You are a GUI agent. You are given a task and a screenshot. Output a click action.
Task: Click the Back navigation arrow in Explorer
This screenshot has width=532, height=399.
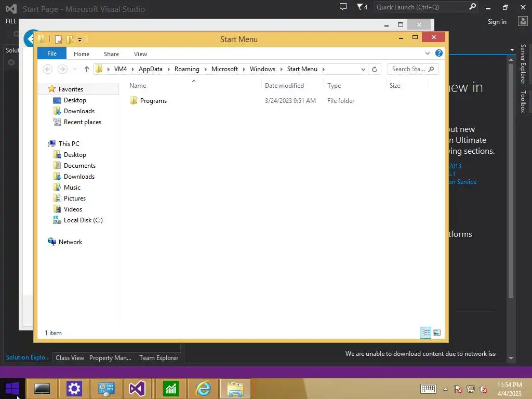point(47,69)
